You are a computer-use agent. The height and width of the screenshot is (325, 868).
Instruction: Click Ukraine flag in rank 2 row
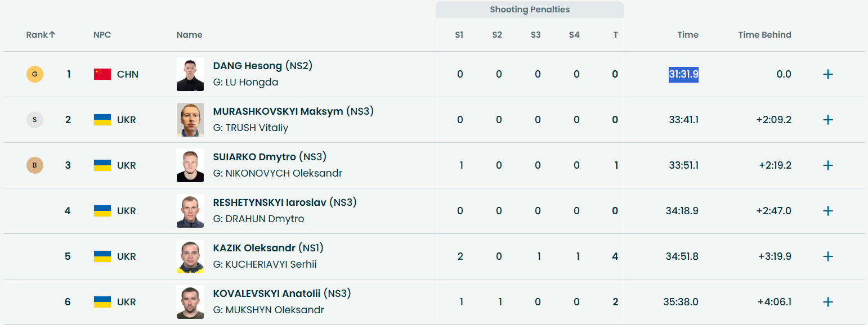click(102, 120)
